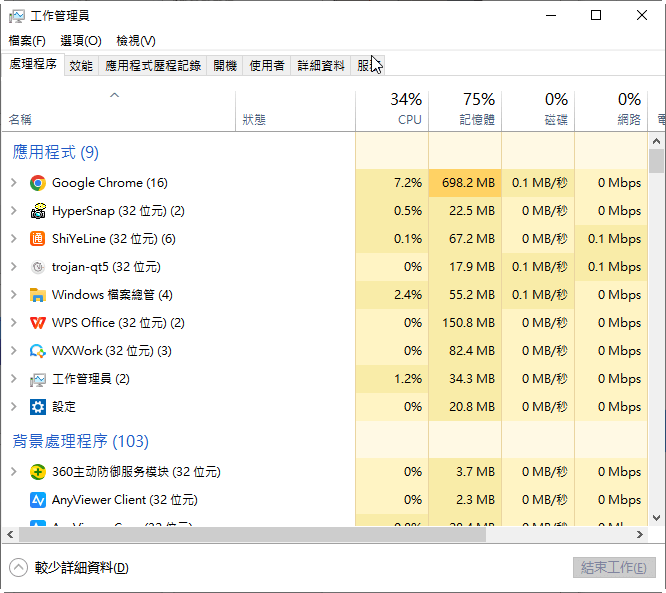Click Chrome's 698.2 MB memory cell
This screenshot has height=593, width=666.
pyautogui.click(x=465, y=183)
